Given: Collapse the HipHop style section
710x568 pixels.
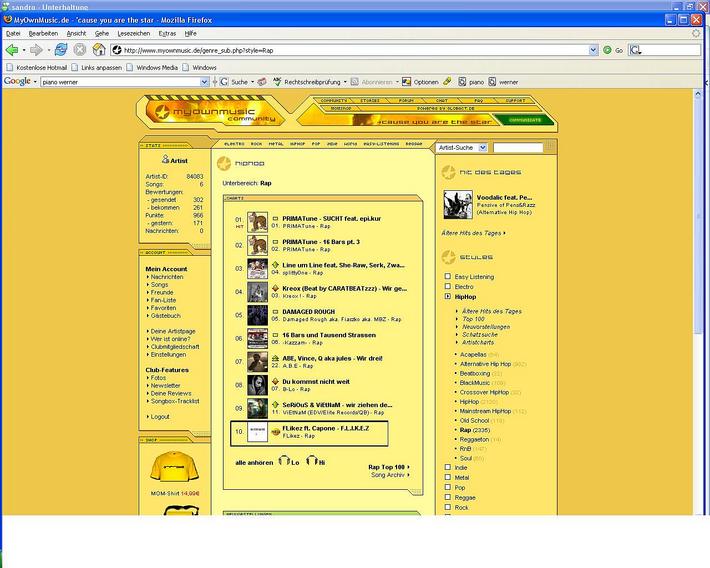Looking at the screenshot, I should click(448, 297).
